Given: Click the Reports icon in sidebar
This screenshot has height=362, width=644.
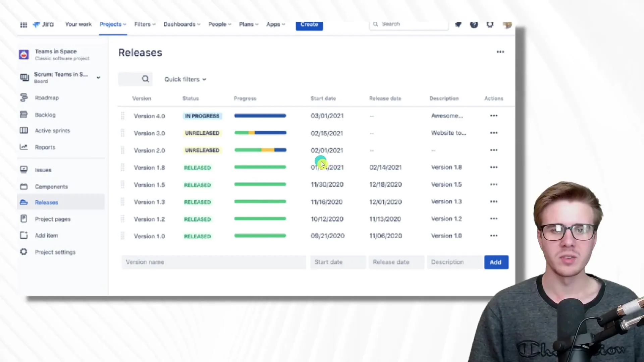Looking at the screenshot, I should tap(23, 147).
